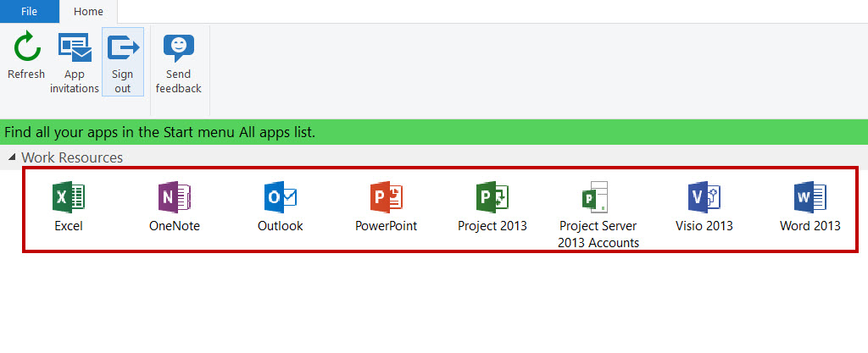Open the File tab
The image size is (868, 353).
pyautogui.click(x=29, y=12)
